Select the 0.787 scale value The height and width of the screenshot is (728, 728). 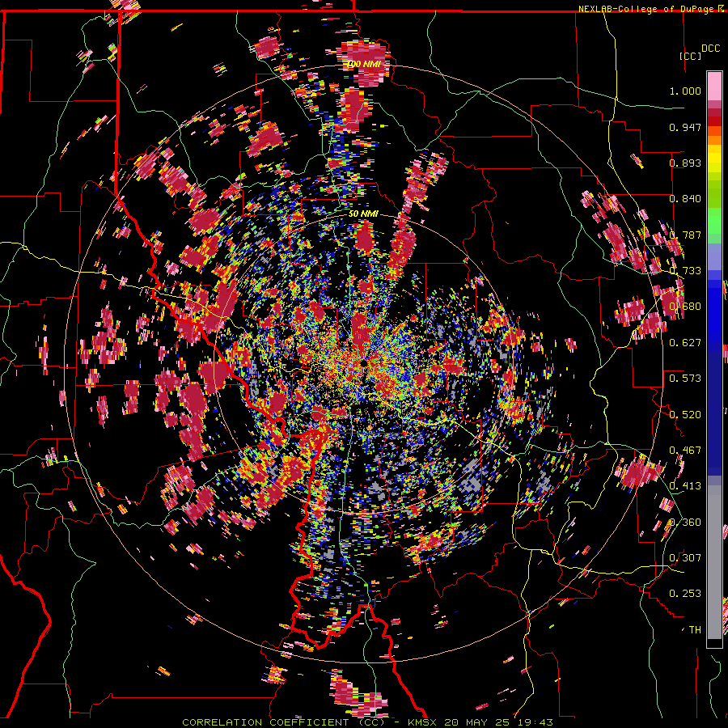(685, 235)
